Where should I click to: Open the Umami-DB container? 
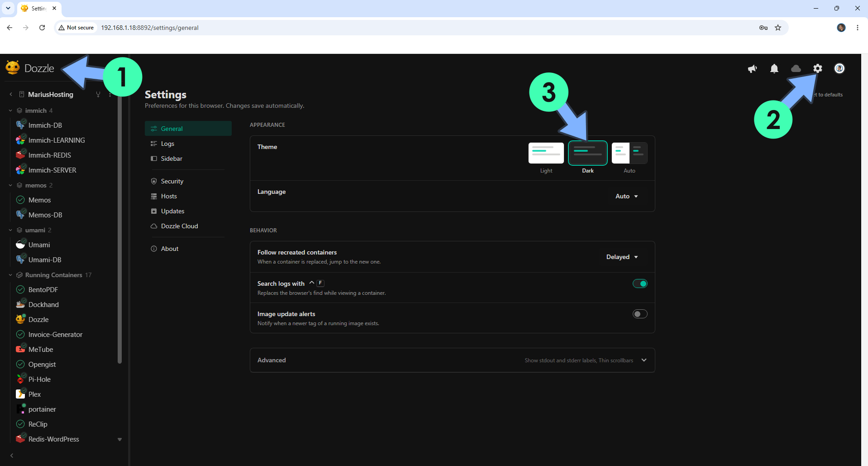pos(44,259)
